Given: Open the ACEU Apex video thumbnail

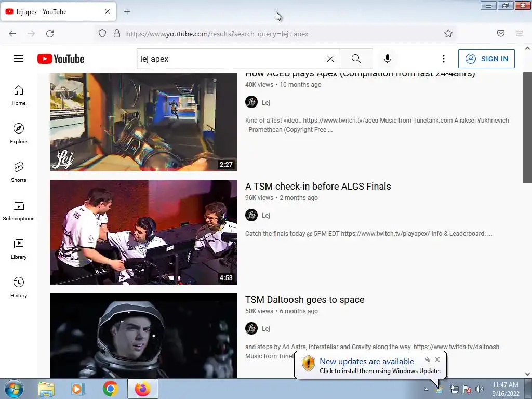Looking at the screenshot, I should (x=143, y=122).
